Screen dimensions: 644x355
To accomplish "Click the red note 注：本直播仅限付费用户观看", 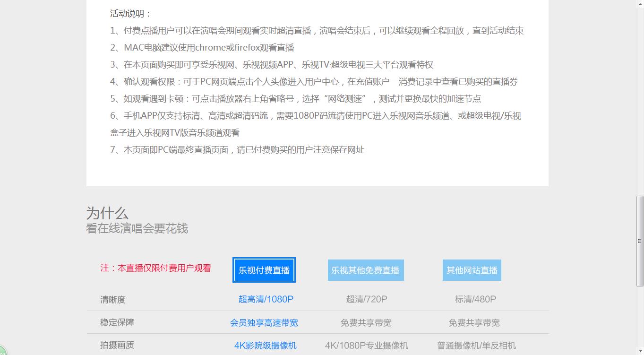I will [156, 268].
